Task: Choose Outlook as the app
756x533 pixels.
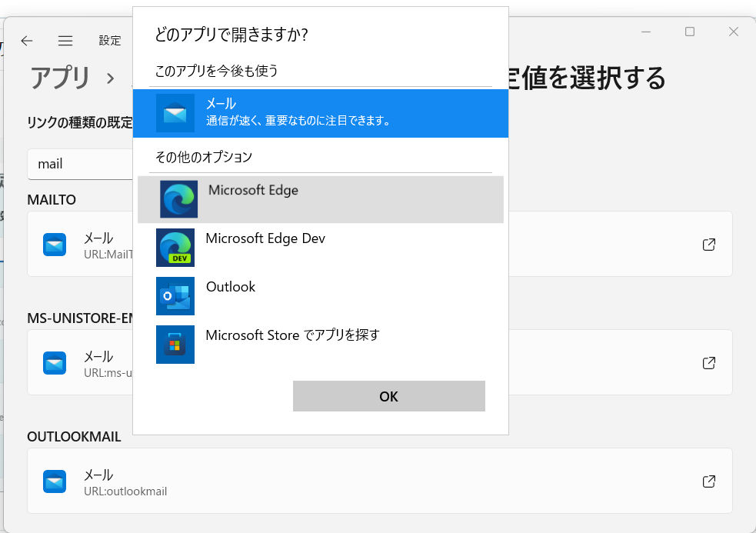Action: pos(321,295)
